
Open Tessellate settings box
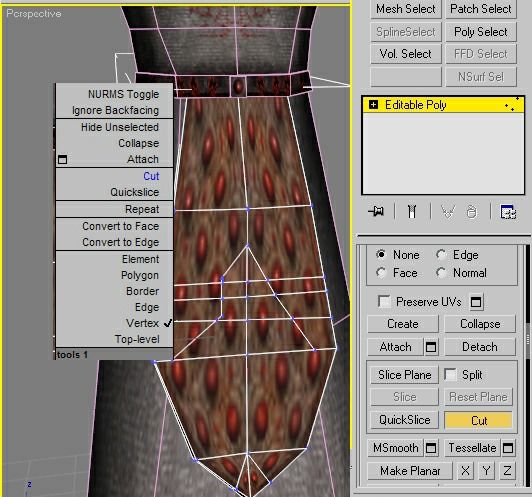[508, 448]
